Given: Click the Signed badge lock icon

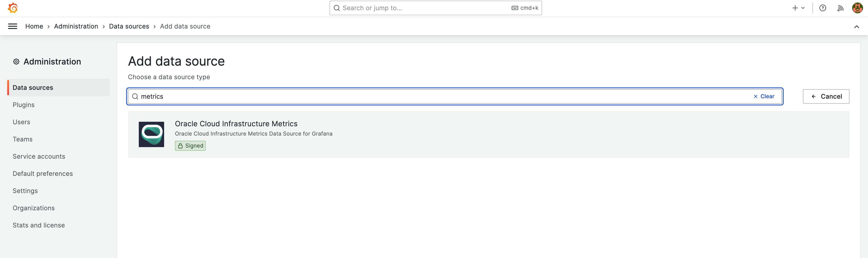Looking at the screenshot, I should [x=180, y=146].
